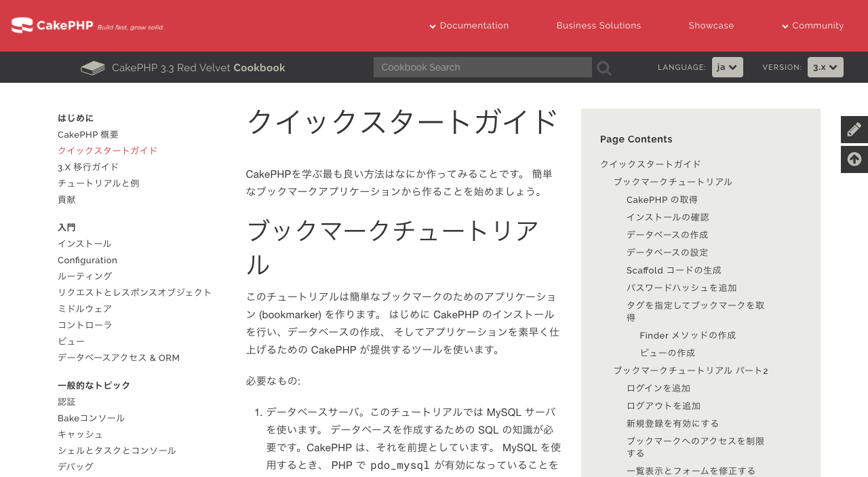Click the search magnifier icon
This screenshot has width=868, height=477.
click(x=604, y=68)
